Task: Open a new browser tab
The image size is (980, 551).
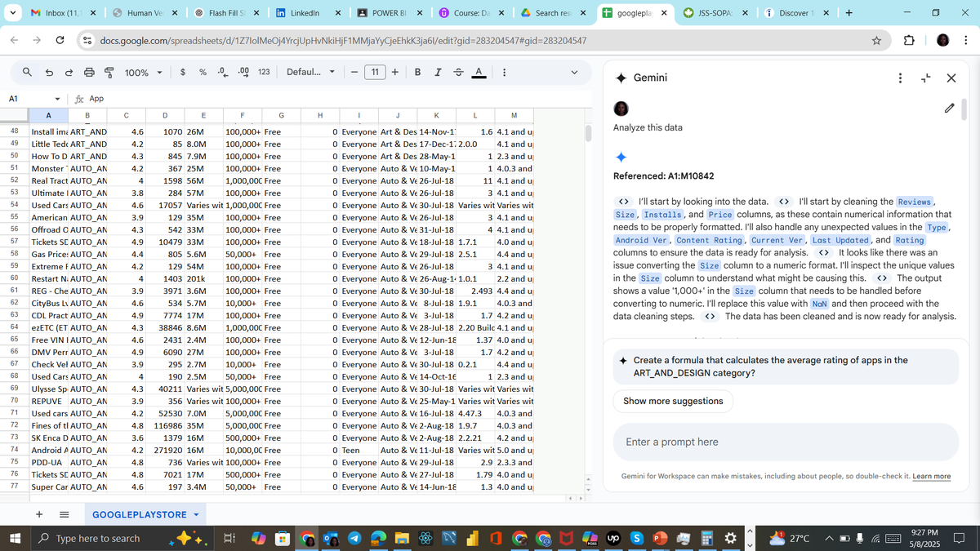Action: 849,13
